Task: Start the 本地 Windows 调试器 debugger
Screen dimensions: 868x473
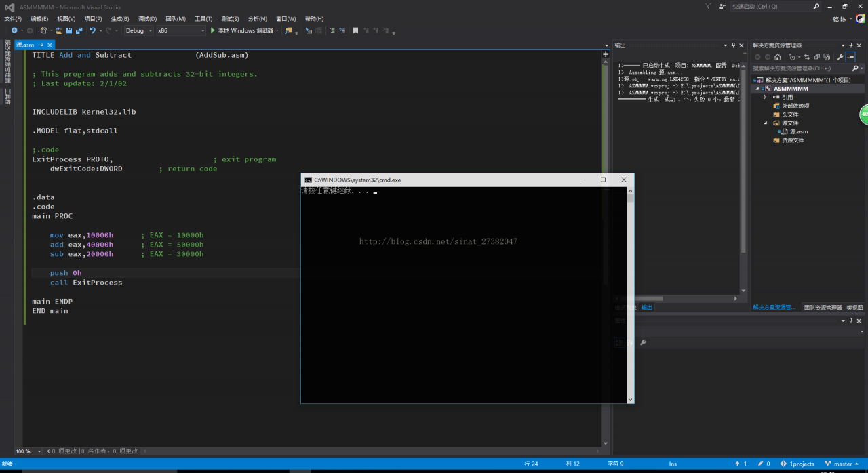Action: pos(242,30)
